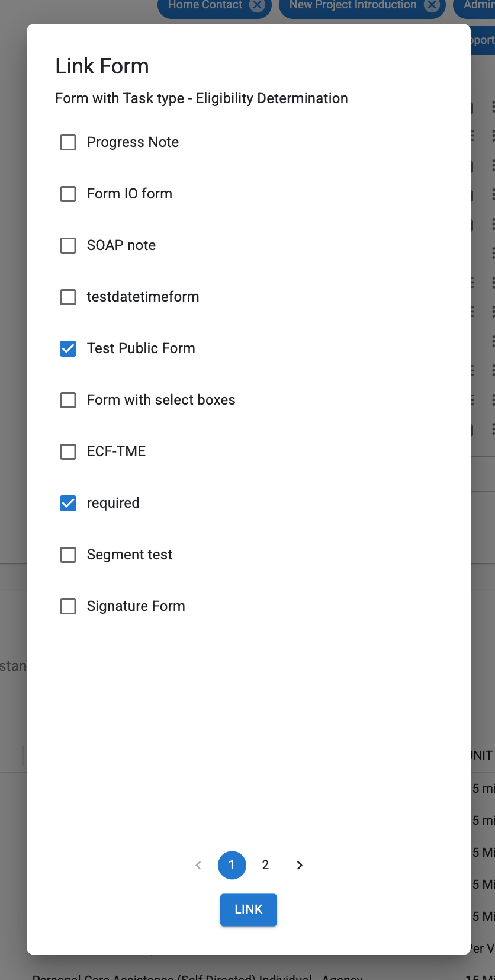Tick the ECF-TME checkbox
Viewport: 495px width, 980px height.
68,451
